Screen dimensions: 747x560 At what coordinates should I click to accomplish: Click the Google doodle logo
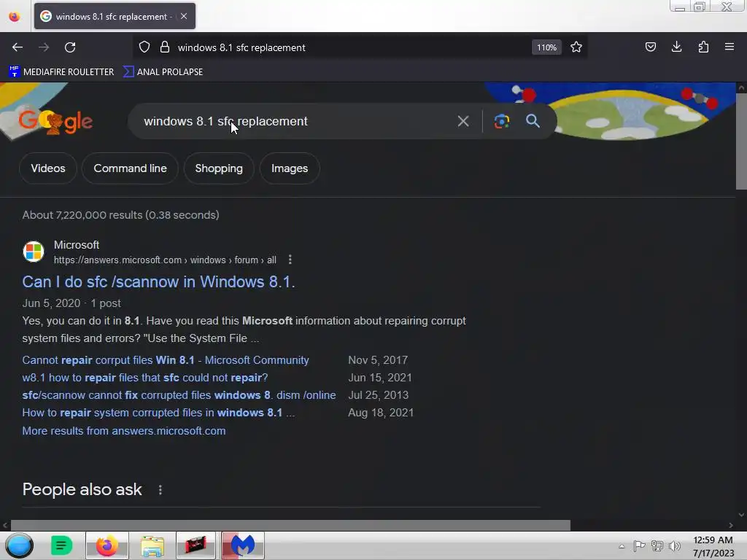[55, 121]
